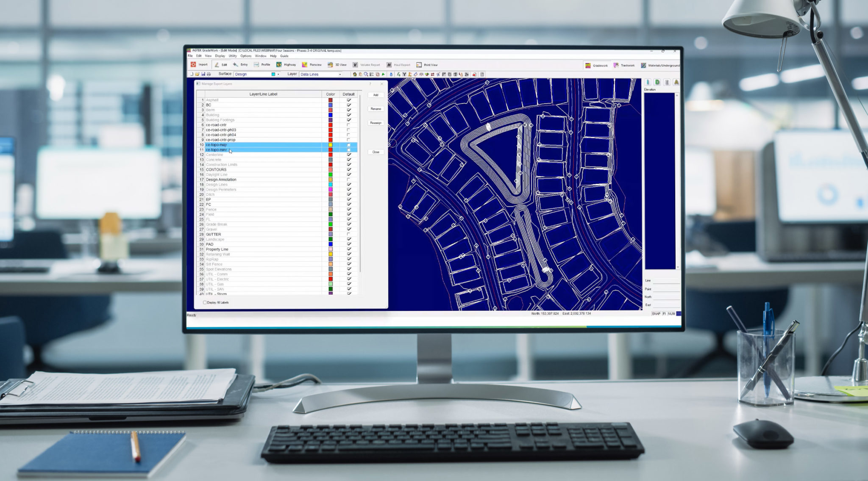Click the Close button in the dialog
The width and height of the screenshot is (868, 481).
(376, 152)
